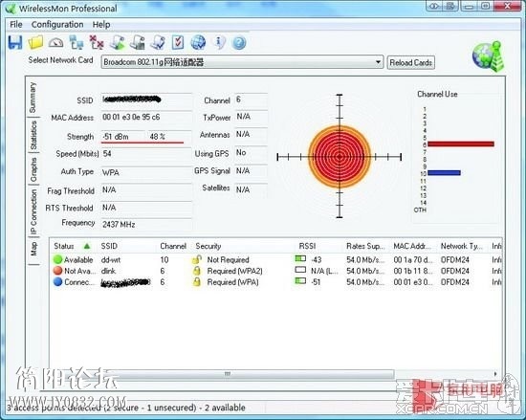
Task: Click the red signal strength target
Action: (x=340, y=156)
